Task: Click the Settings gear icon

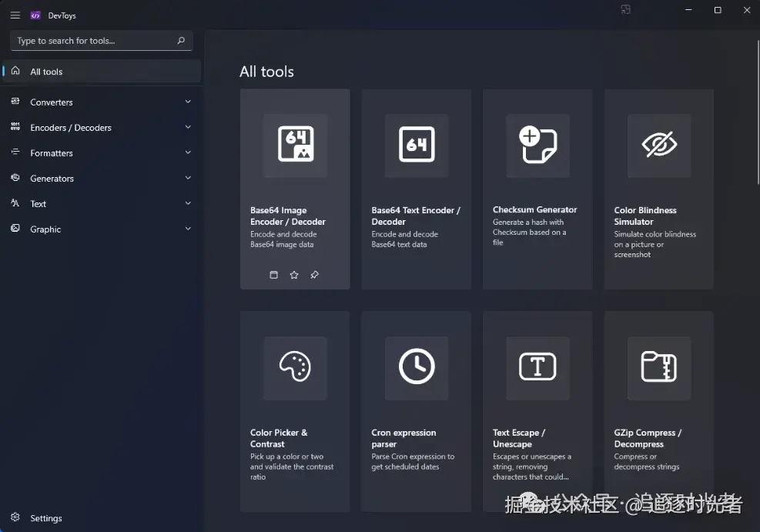Action: [x=15, y=517]
